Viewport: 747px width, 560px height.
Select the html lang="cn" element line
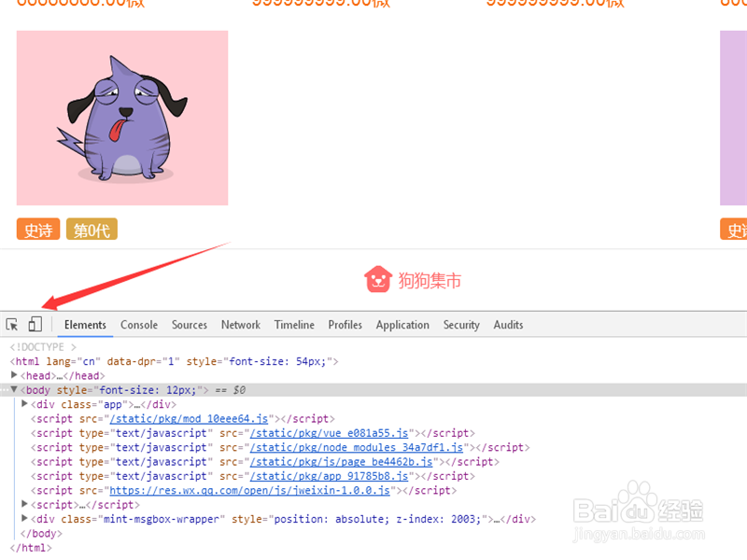(x=174, y=361)
